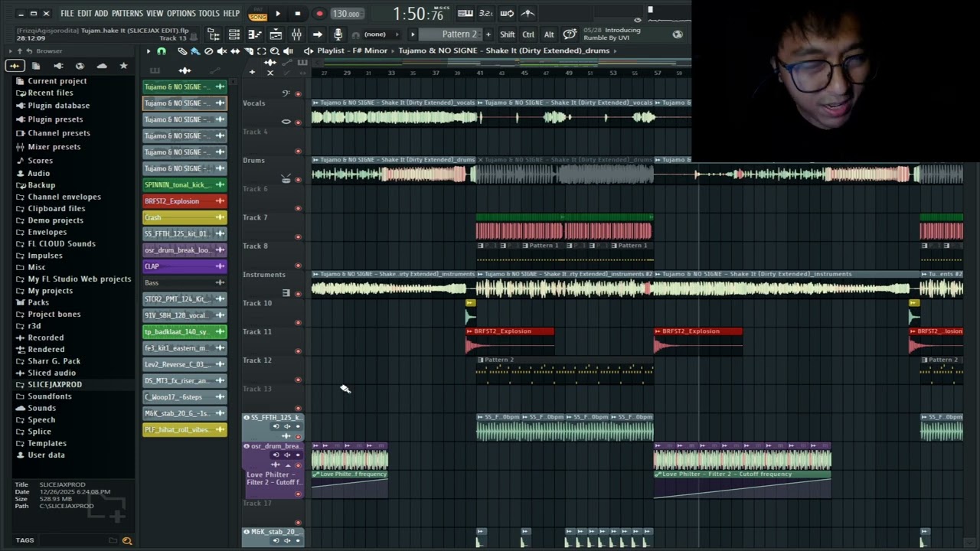Open the PATTERNS menu
The height and width of the screenshot is (551, 980).
[x=127, y=14]
